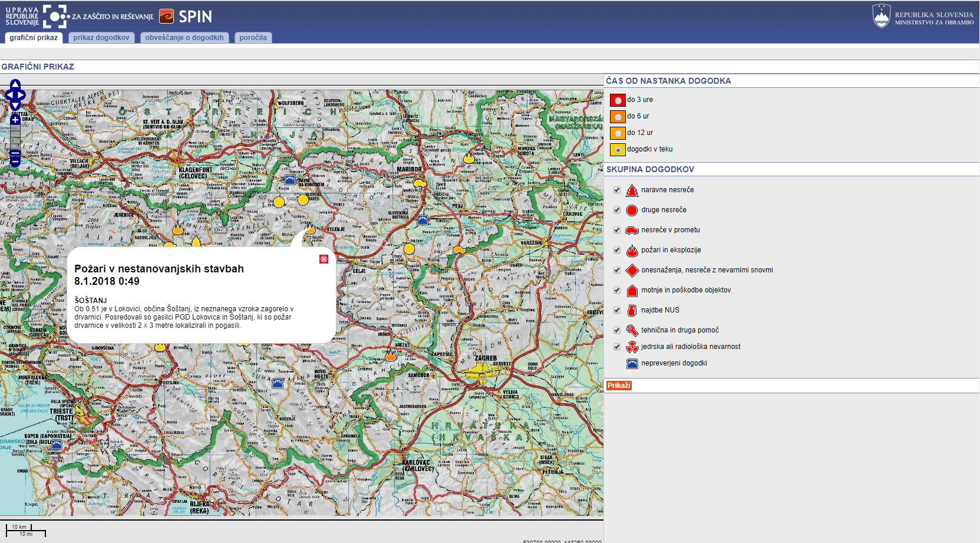Click the požari in eksplozije flame icon

click(632, 251)
